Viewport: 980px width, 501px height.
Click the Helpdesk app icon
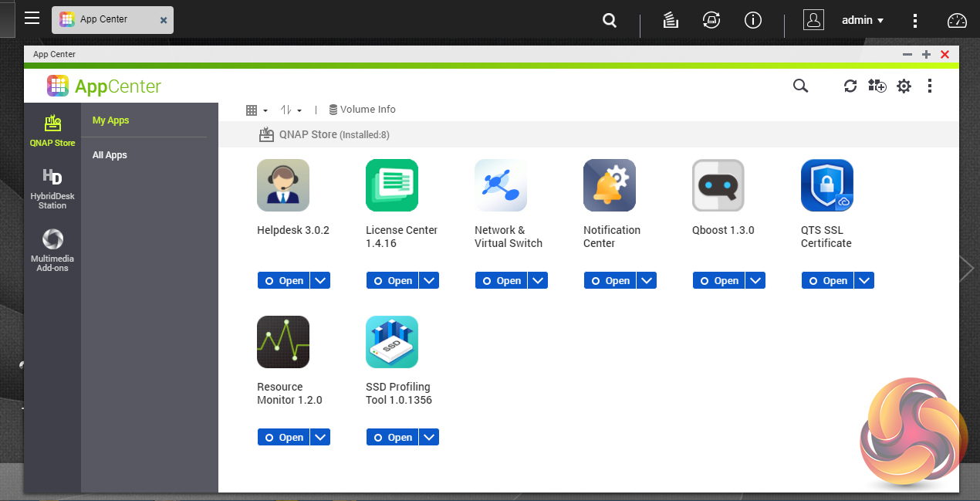pyautogui.click(x=283, y=185)
